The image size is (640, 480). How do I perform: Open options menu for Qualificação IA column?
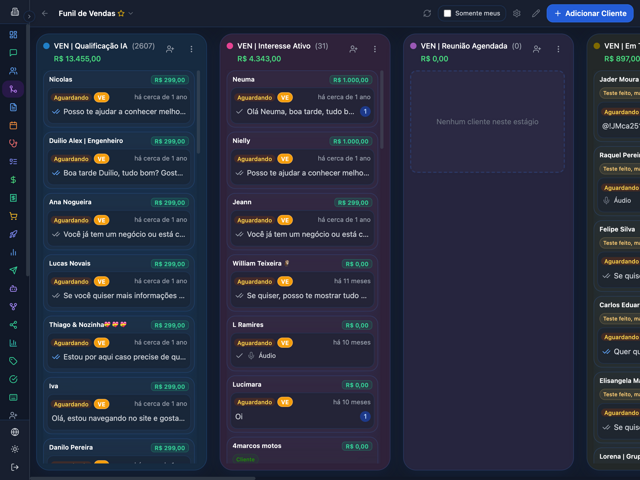[191, 49]
